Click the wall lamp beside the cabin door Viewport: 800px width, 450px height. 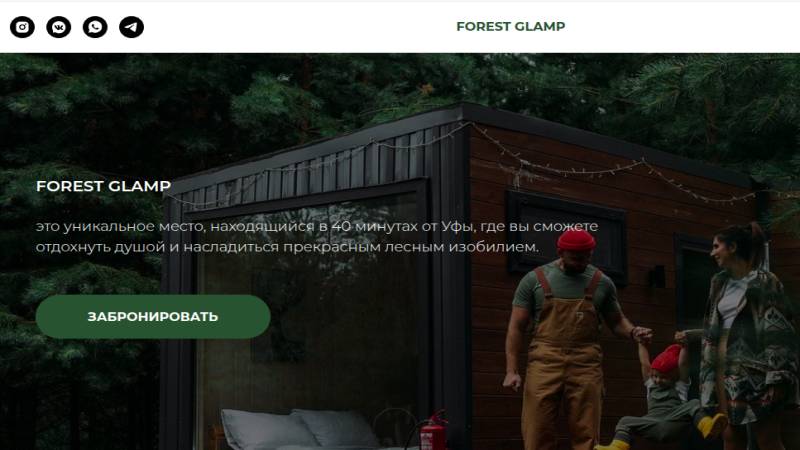tap(657, 276)
